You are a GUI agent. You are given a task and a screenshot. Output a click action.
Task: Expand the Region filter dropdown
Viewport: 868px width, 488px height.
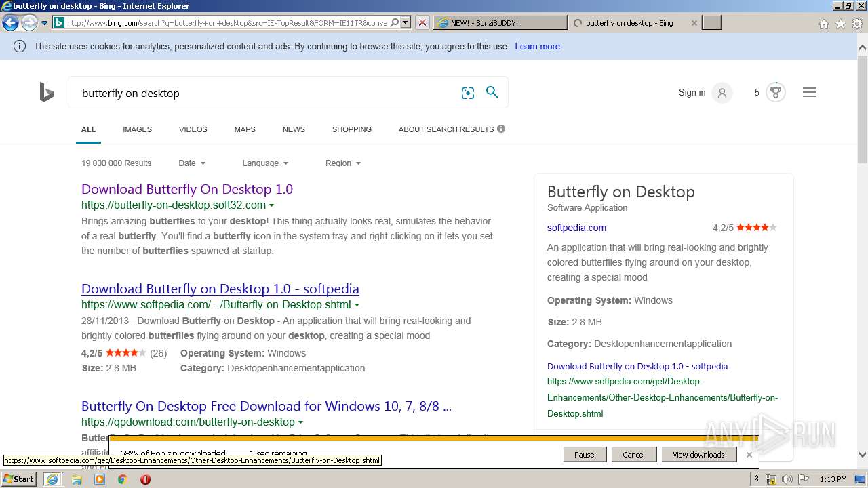click(342, 163)
